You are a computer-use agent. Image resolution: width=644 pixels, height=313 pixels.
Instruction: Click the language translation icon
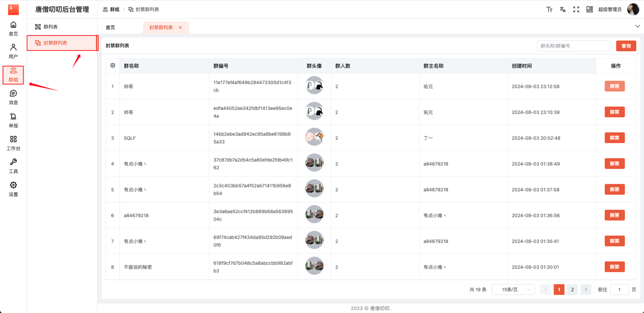pos(563,9)
